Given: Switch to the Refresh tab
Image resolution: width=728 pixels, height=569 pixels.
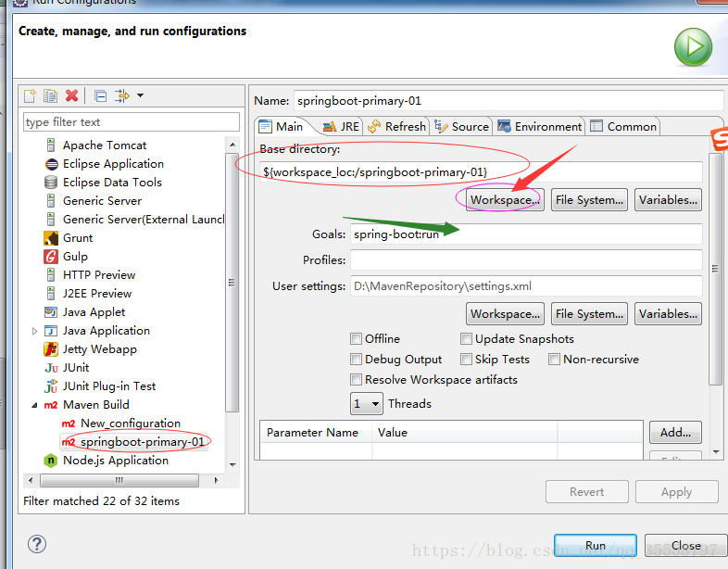Looking at the screenshot, I should tap(396, 126).
